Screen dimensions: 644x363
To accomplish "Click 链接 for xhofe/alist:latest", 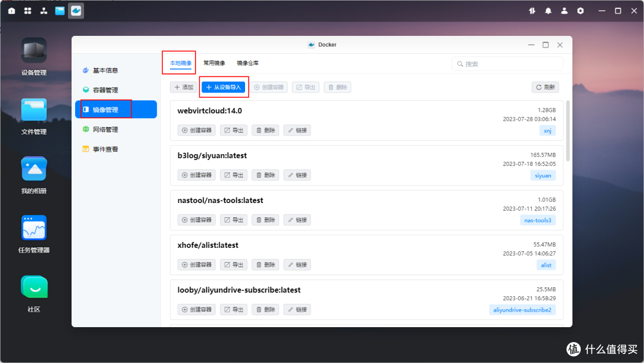I will pyautogui.click(x=297, y=264).
